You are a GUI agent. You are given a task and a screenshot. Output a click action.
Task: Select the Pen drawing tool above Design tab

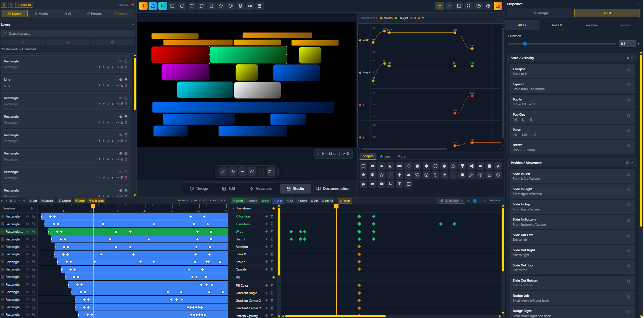(x=223, y=172)
